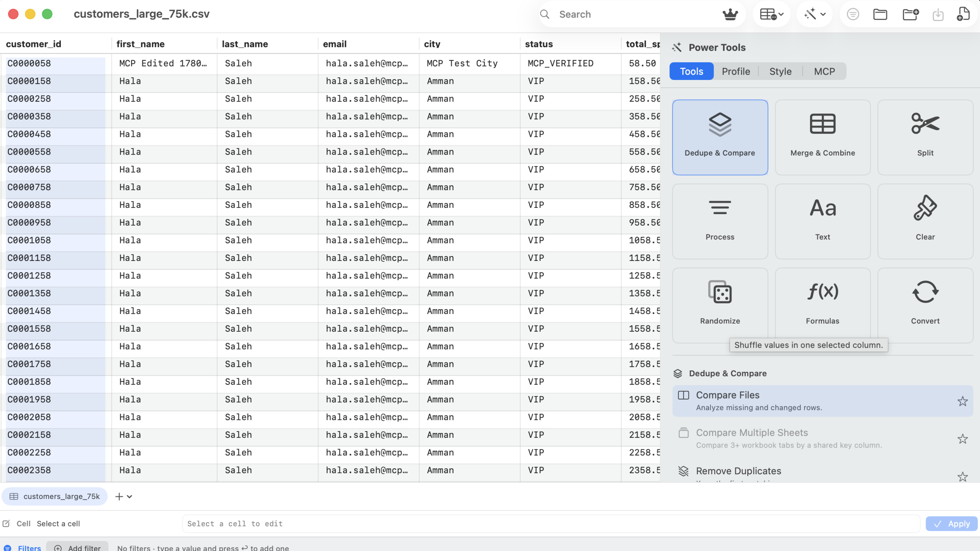Expand the add sheet chevron menu
The width and height of the screenshot is (980, 551).
[x=129, y=497]
